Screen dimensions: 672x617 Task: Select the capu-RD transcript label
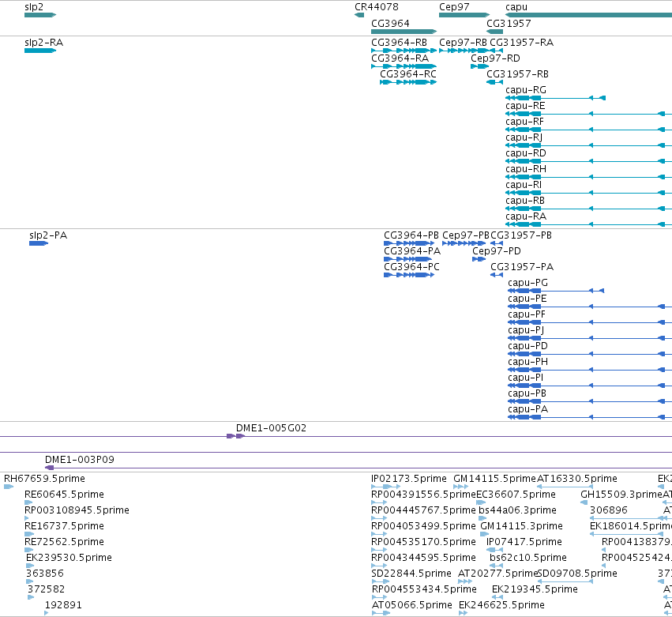[x=526, y=153]
